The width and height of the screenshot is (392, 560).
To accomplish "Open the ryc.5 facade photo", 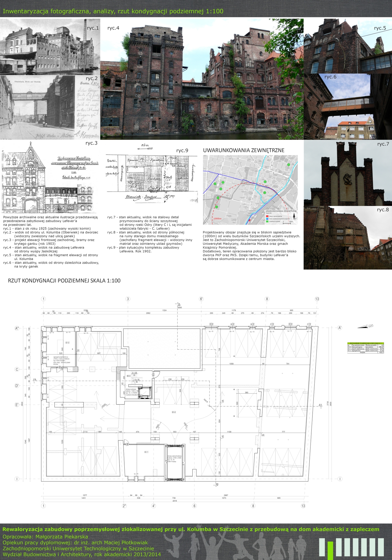I will 348,46.
